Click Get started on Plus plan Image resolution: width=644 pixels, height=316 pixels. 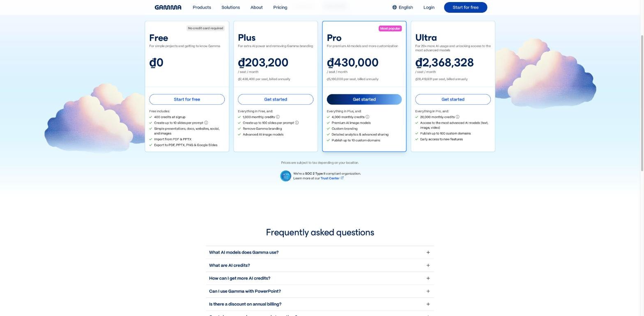[x=276, y=99]
